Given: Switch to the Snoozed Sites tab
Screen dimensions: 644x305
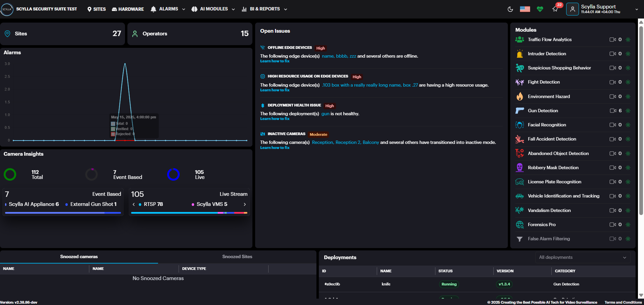Looking at the screenshot, I should pos(237,257).
